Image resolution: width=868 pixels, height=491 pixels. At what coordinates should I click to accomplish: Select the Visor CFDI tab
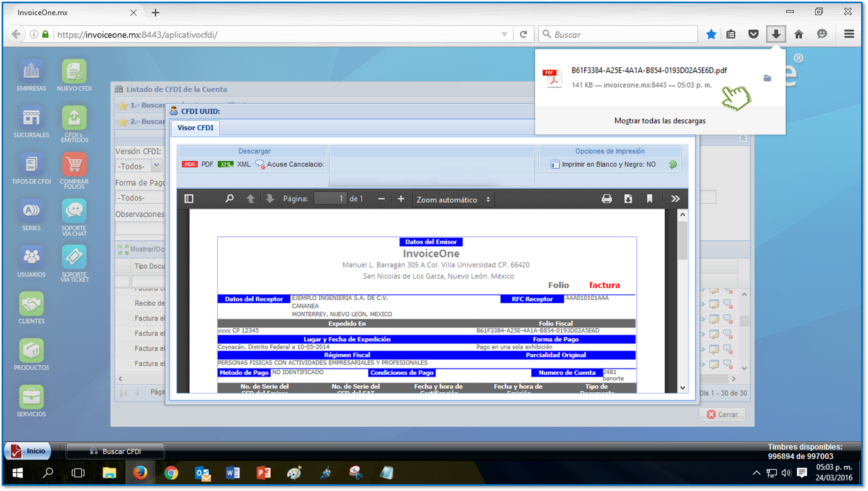click(x=195, y=128)
